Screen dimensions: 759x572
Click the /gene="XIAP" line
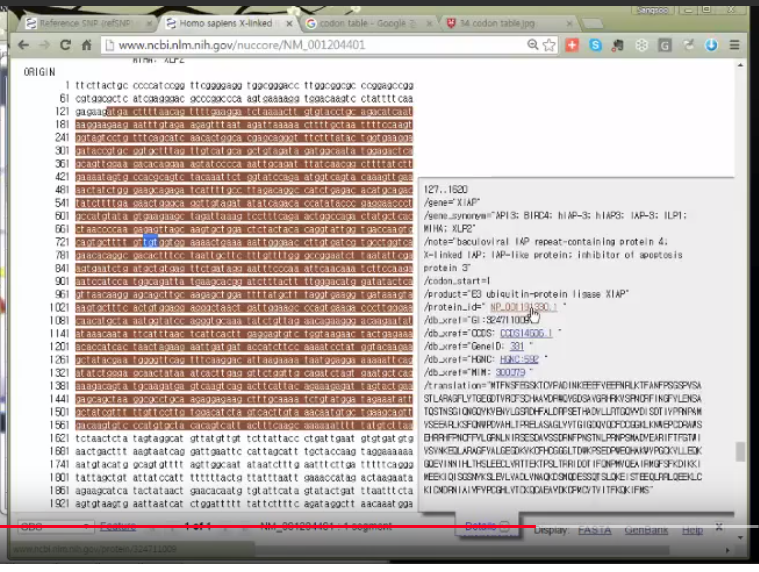452,202
